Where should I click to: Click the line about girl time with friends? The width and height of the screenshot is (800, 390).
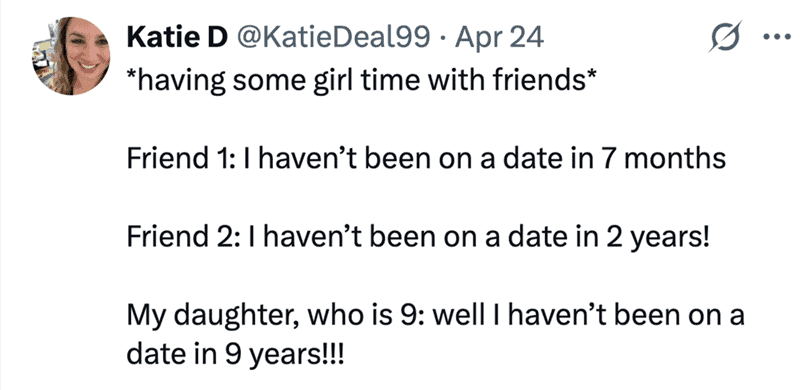click(x=361, y=81)
